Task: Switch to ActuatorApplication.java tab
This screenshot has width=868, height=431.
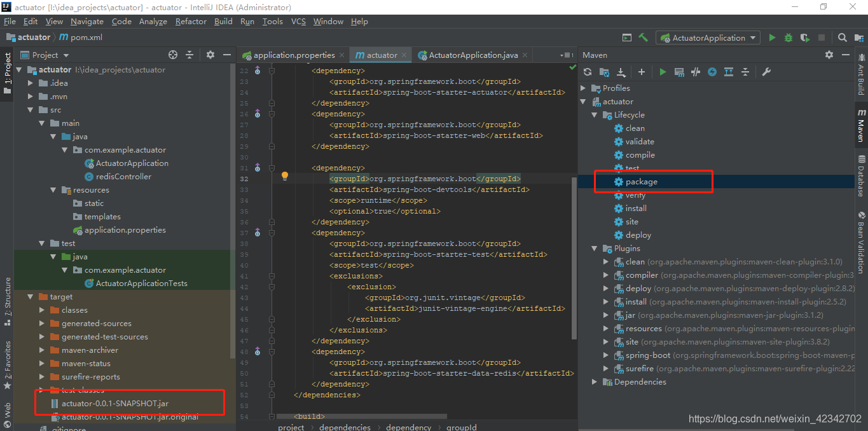Action: pos(473,55)
